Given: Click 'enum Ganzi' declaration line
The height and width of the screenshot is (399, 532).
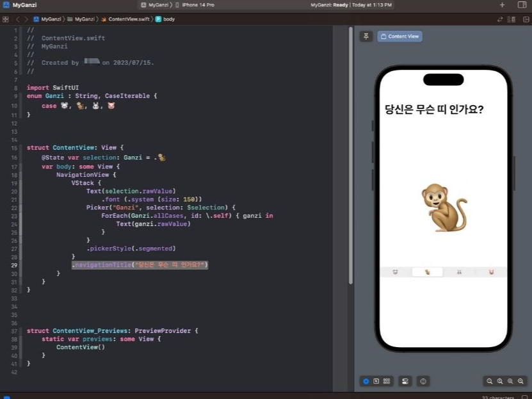Looking at the screenshot, I should [92, 96].
